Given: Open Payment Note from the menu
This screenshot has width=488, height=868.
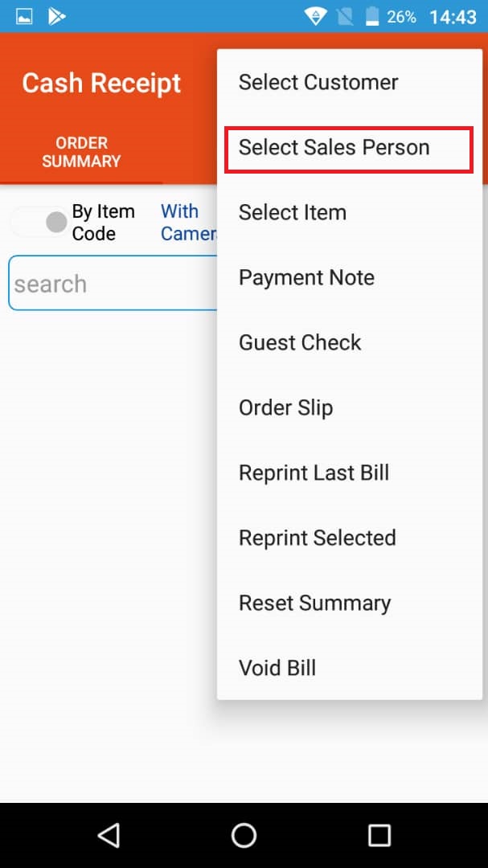Looking at the screenshot, I should click(x=306, y=277).
